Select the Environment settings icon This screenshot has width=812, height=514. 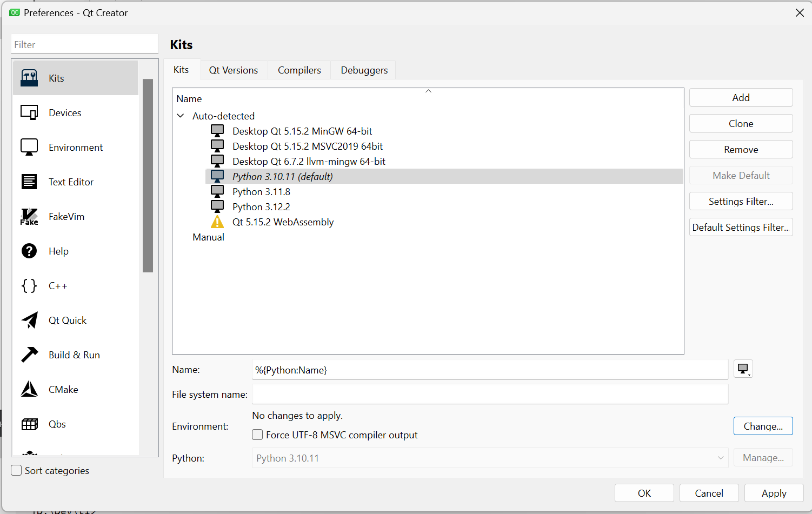click(29, 147)
